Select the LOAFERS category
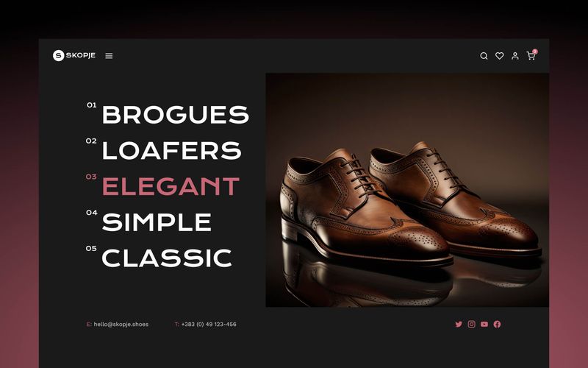 point(172,150)
